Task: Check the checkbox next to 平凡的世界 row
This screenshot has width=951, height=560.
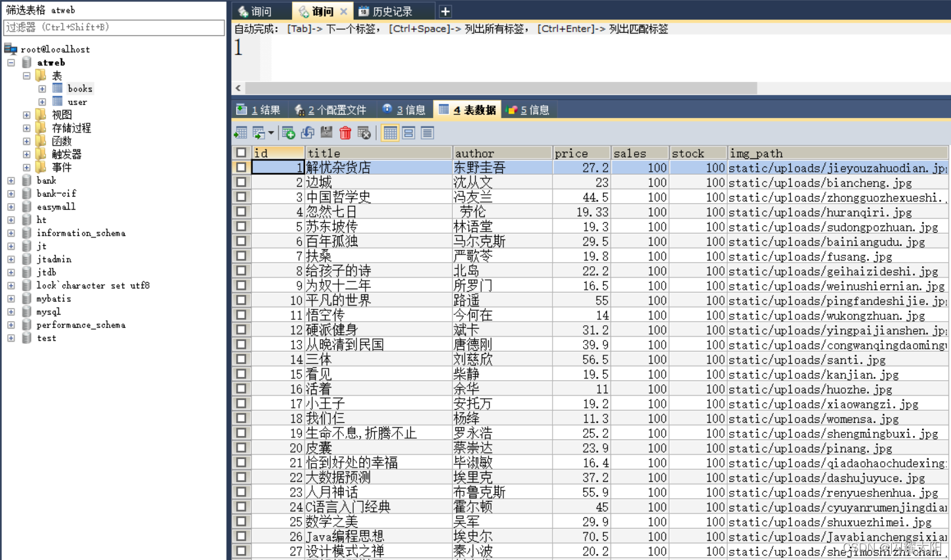Action: [242, 300]
